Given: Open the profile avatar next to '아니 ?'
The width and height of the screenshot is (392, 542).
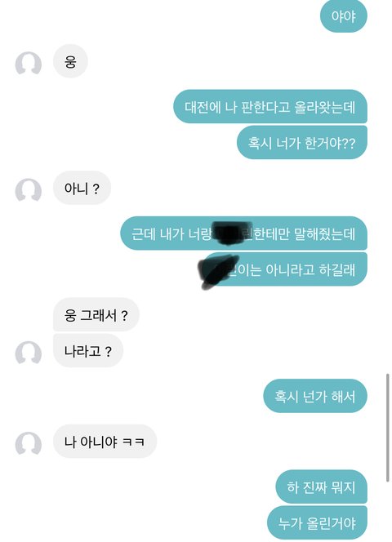Looking at the screenshot, I should coord(29,189).
